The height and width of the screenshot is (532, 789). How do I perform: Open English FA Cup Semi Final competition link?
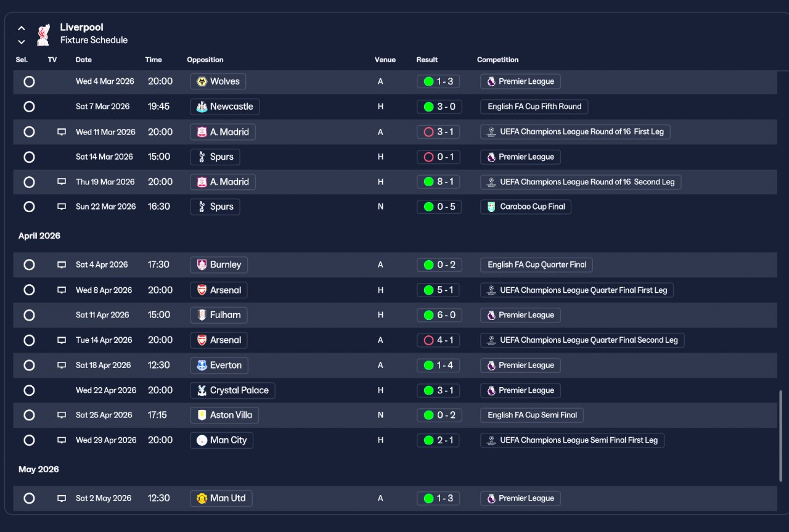tap(532, 415)
